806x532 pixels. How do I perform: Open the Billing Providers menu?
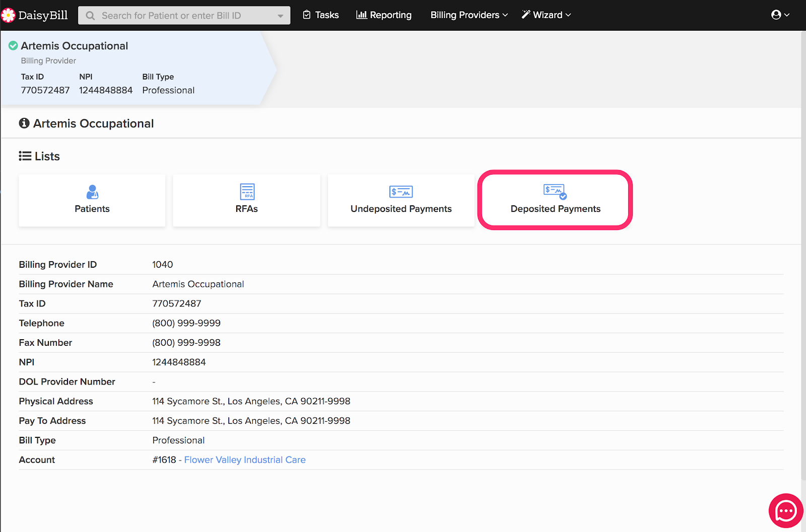tap(469, 15)
